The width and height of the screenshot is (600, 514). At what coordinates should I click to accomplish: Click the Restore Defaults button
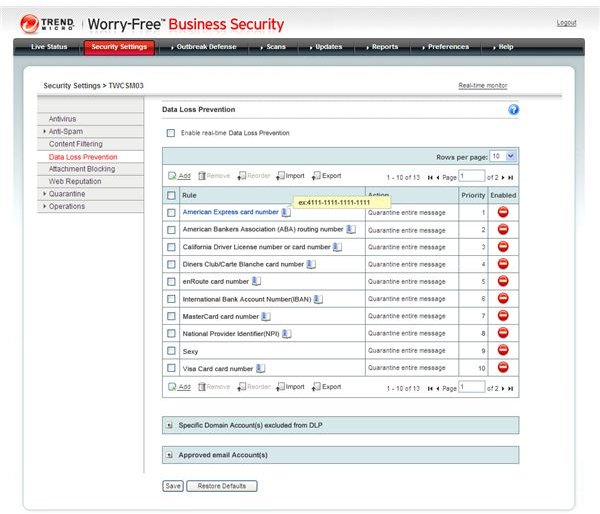[x=222, y=486]
